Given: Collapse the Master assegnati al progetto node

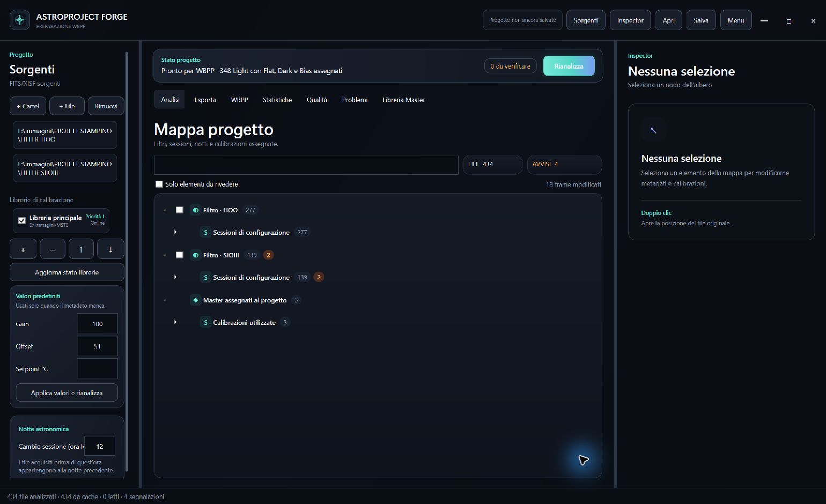Looking at the screenshot, I should tap(165, 300).
